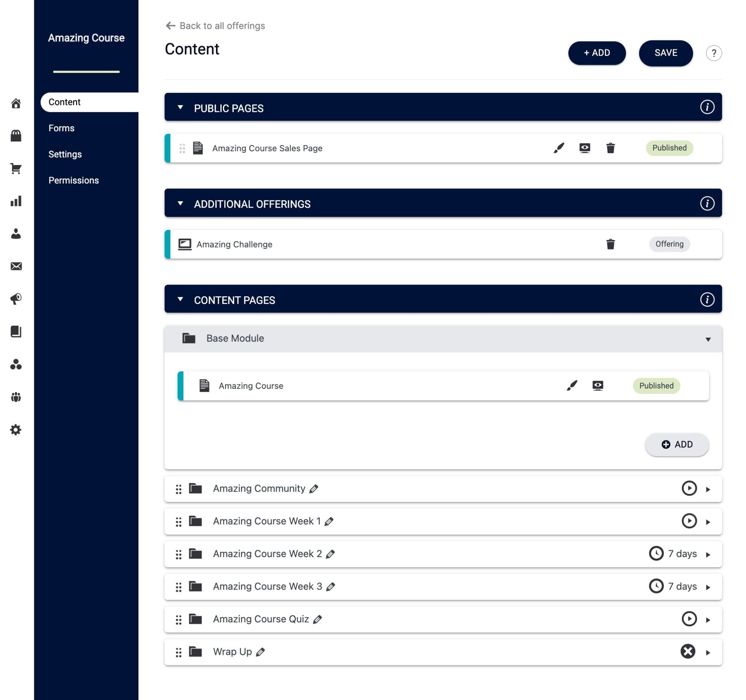Switch to the Forms section
The height and width of the screenshot is (700, 746).
click(x=61, y=128)
